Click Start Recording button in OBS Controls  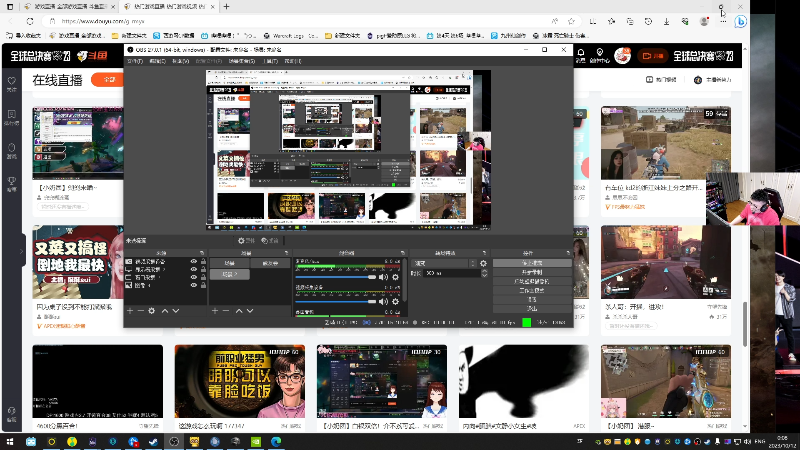532,272
